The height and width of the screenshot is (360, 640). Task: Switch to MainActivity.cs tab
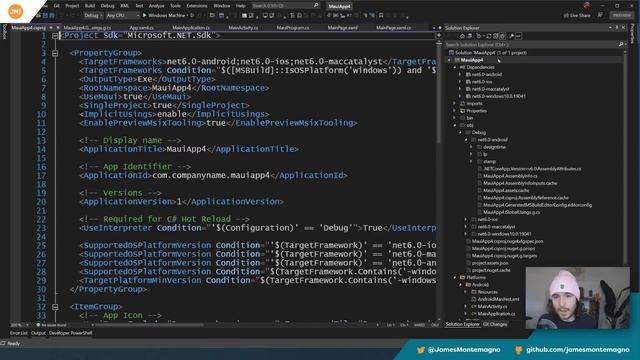pyautogui.click(x=243, y=28)
